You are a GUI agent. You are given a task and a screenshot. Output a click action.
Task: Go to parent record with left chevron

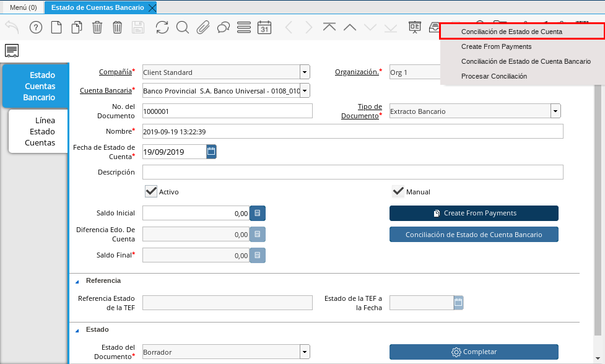pyautogui.click(x=289, y=27)
